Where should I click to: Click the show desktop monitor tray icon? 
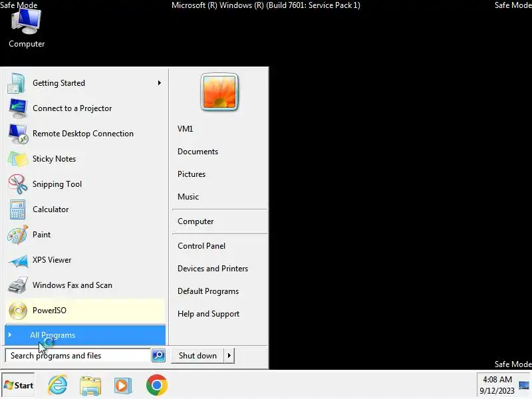tap(524, 386)
